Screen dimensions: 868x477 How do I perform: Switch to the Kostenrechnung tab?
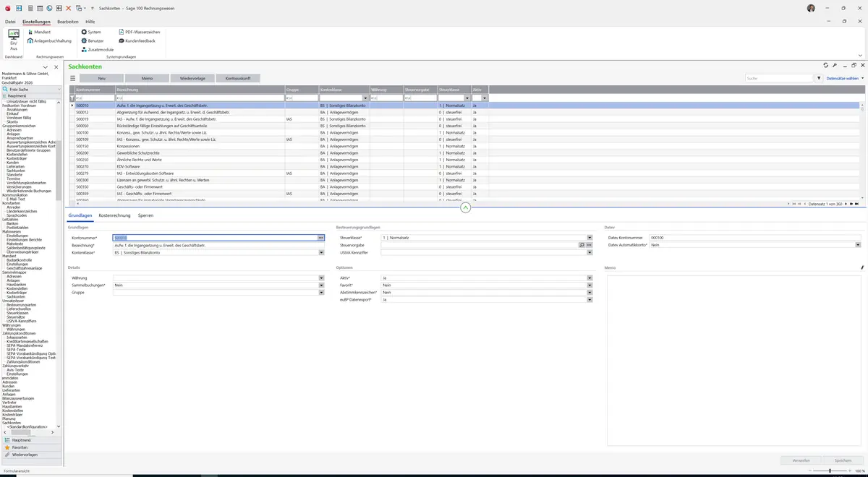(114, 215)
